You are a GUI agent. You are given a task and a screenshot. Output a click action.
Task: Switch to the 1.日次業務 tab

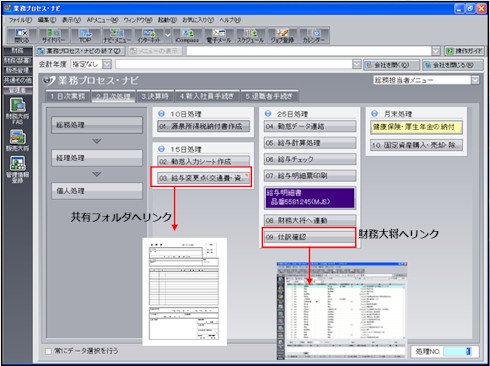click(x=68, y=96)
